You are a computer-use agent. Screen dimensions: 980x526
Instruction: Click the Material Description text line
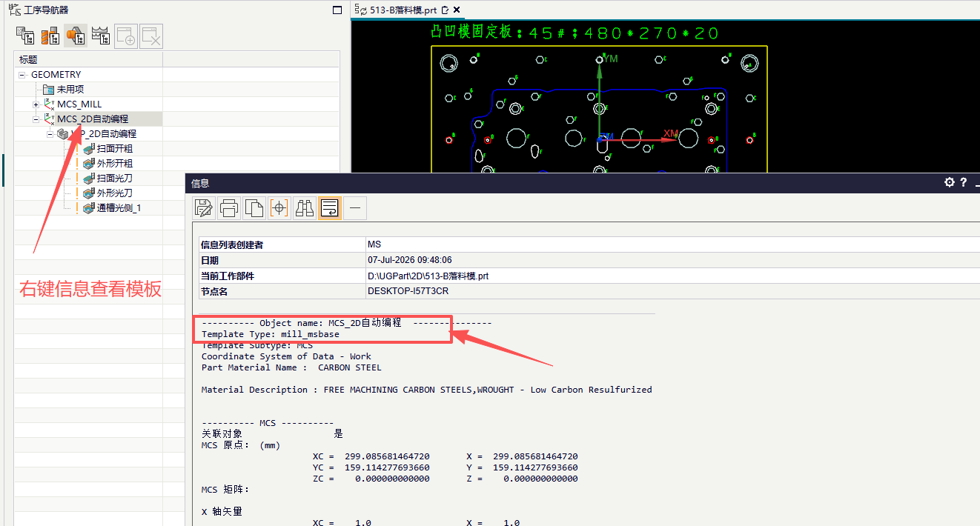tap(427, 390)
